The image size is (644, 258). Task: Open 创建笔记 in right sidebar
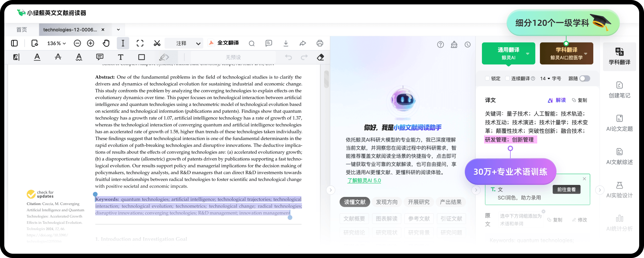tap(619, 90)
